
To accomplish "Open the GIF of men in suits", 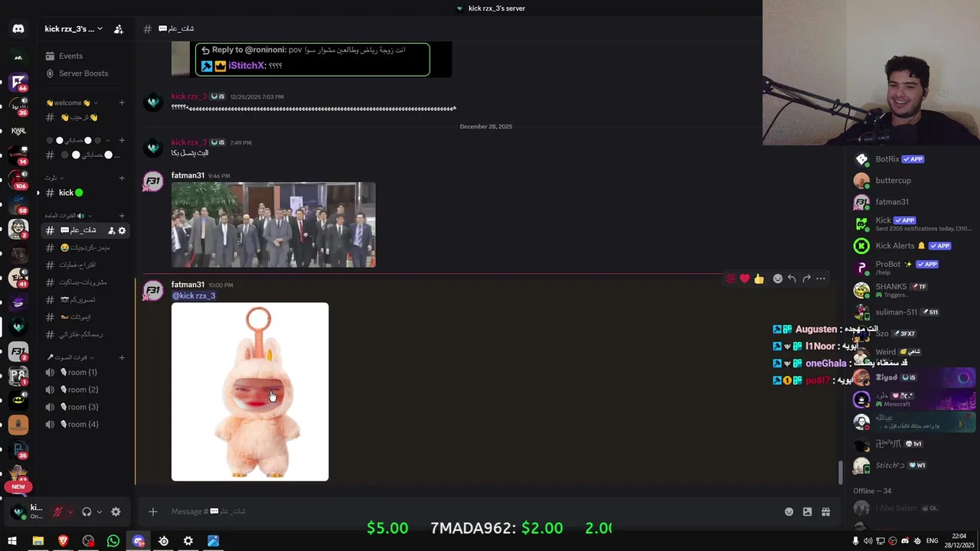I will point(273,225).
